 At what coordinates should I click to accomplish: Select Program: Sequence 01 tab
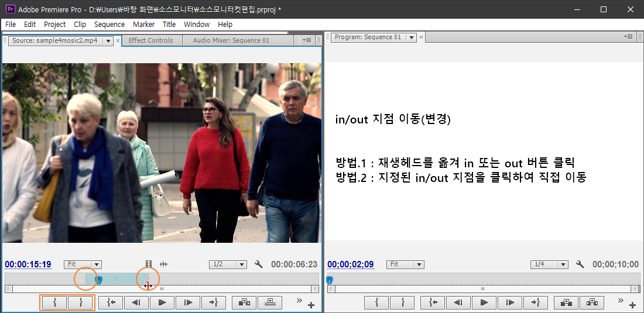click(x=368, y=37)
